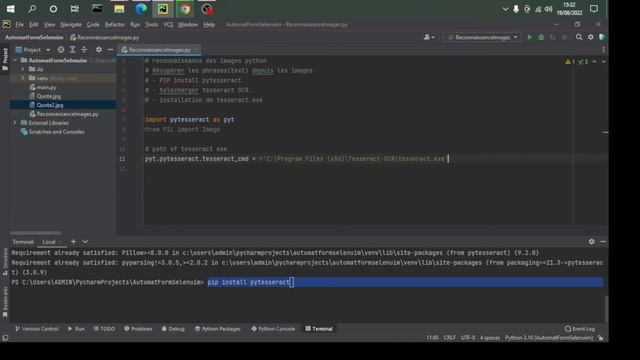
Task: Open editor tabs more options menu
Action: [603, 50]
